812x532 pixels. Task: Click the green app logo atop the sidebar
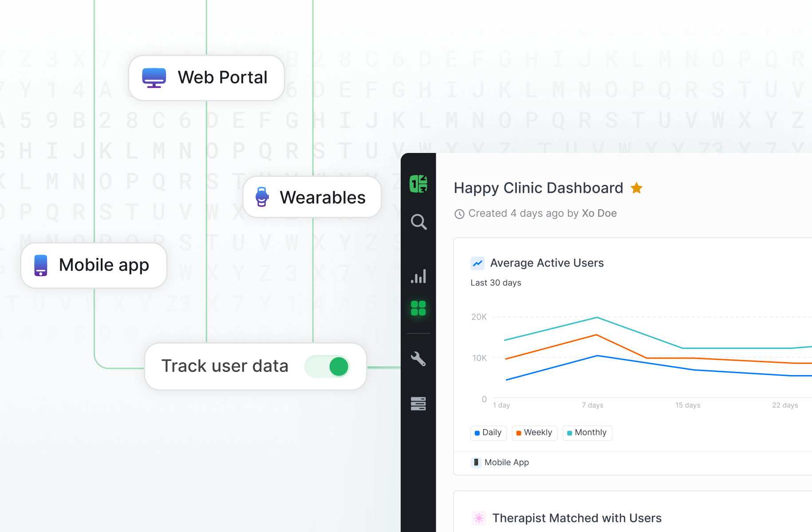418,183
